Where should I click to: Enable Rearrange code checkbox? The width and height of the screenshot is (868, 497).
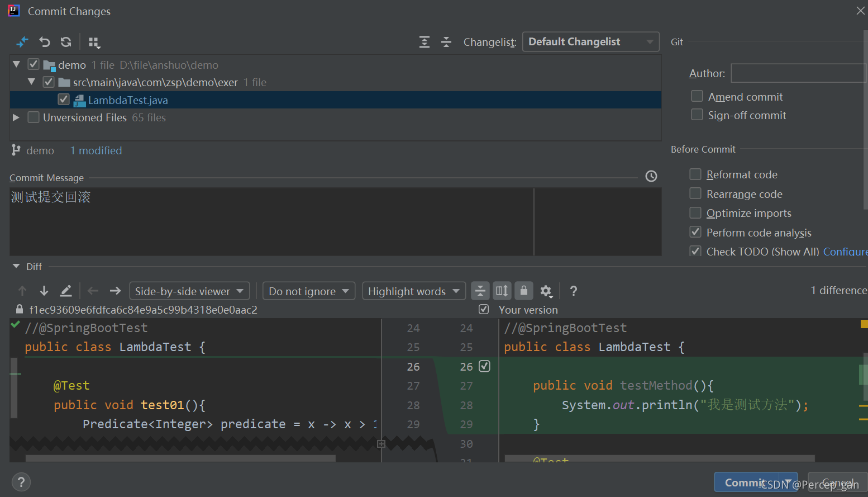tap(695, 193)
